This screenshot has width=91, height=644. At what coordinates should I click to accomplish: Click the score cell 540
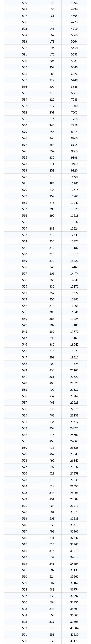[x=25, y=383]
